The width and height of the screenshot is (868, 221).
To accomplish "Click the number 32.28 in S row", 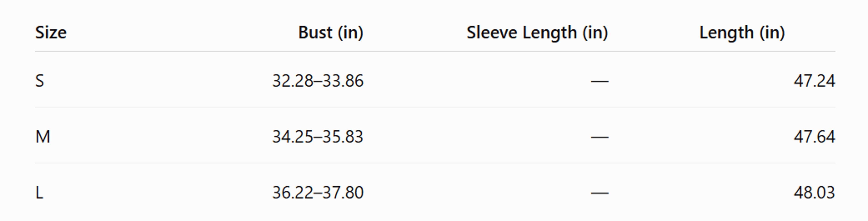I will [x=293, y=81].
